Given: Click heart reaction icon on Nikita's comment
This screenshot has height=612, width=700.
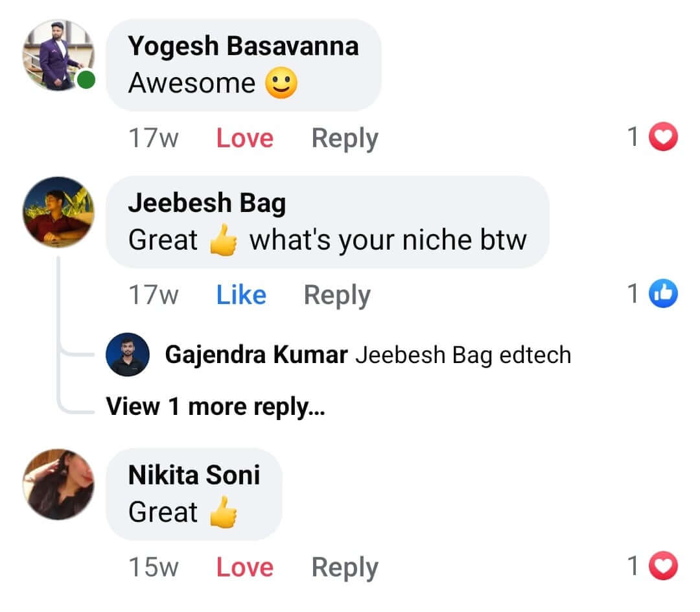Looking at the screenshot, I should [x=662, y=567].
